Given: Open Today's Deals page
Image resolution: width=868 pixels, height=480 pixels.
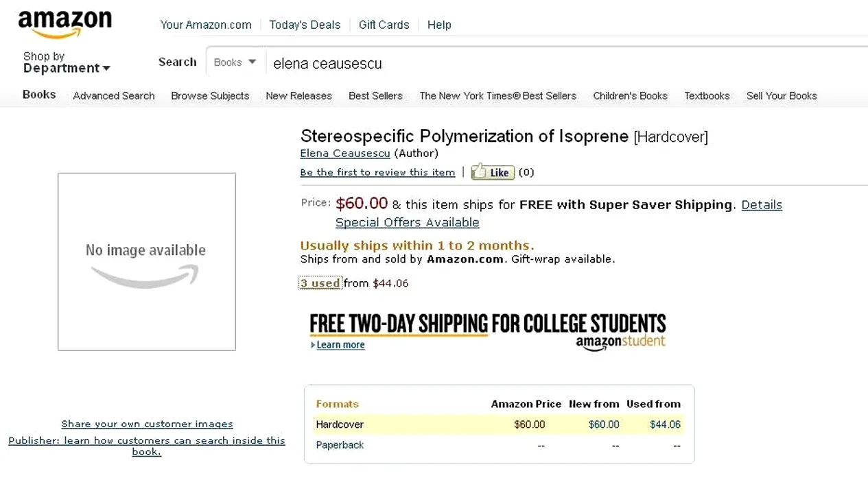Looking at the screenshot, I should [x=305, y=25].
